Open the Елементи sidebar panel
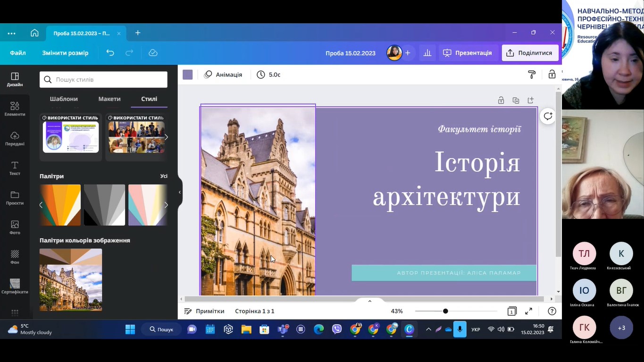Viewport: 644px width, 362px height. [15, 109]
